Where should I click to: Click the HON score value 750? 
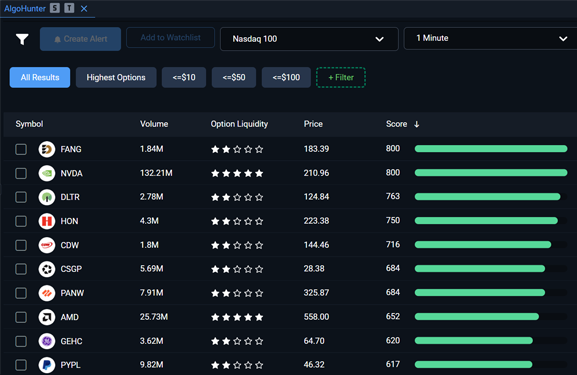pyautogui.click(x=393, y=220)
